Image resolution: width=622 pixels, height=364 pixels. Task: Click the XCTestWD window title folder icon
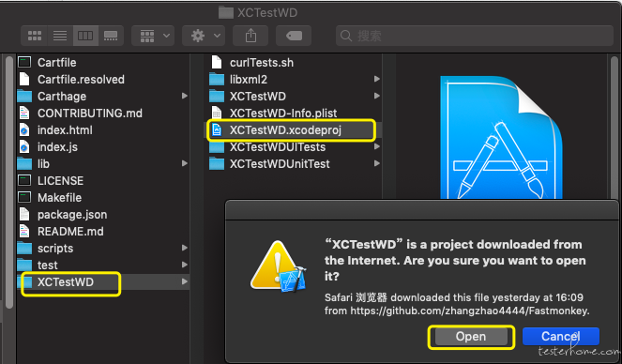[x=226, y=13]
